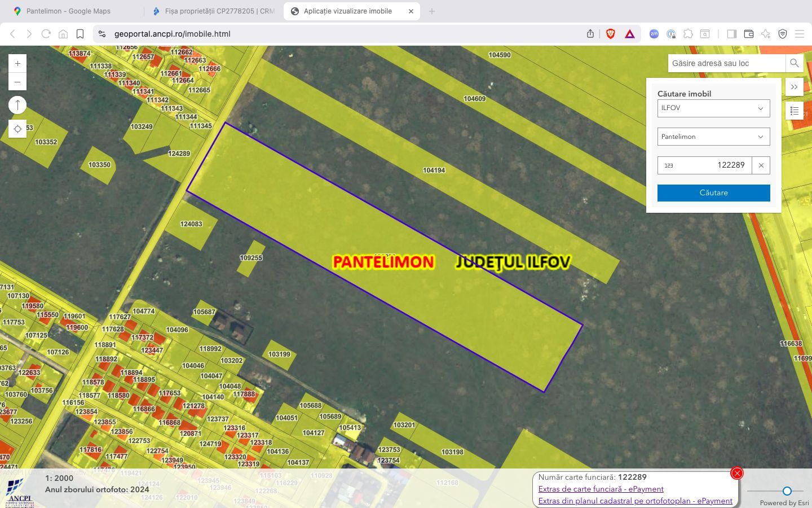This screenshot has height=508, width=812.
Task: Click the address search magnifier icon
Action: click(x=794, y=63)
